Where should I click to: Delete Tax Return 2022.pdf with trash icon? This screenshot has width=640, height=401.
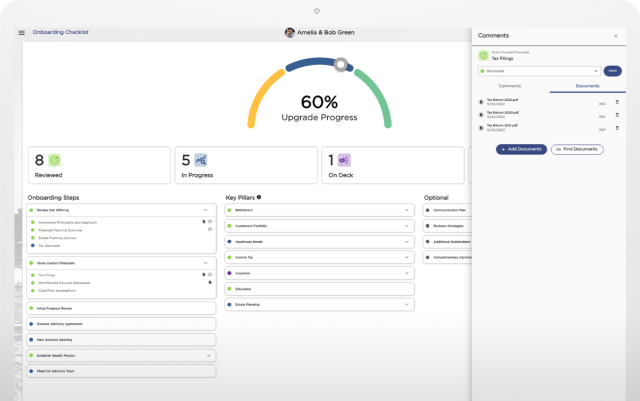point(617,102)
